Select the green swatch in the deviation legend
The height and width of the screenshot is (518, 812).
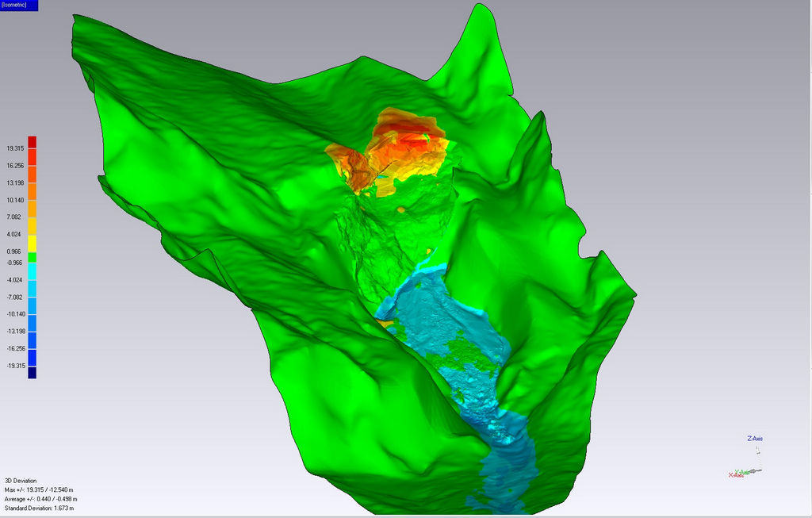pyautogui.click(x=33, y=257)
